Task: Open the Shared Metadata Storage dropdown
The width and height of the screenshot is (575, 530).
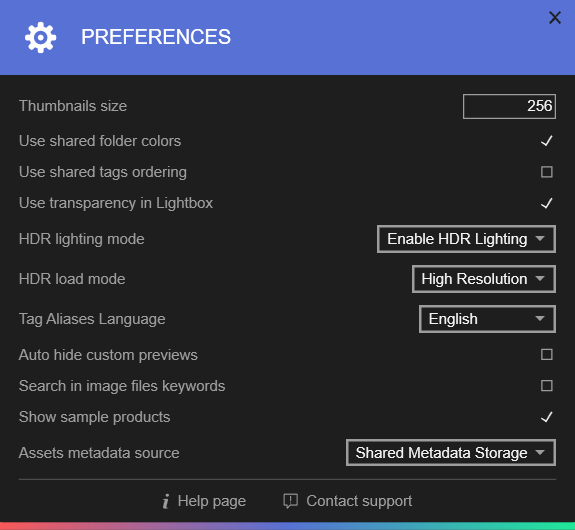Action: pyautogui.click(x=451, y=453)
